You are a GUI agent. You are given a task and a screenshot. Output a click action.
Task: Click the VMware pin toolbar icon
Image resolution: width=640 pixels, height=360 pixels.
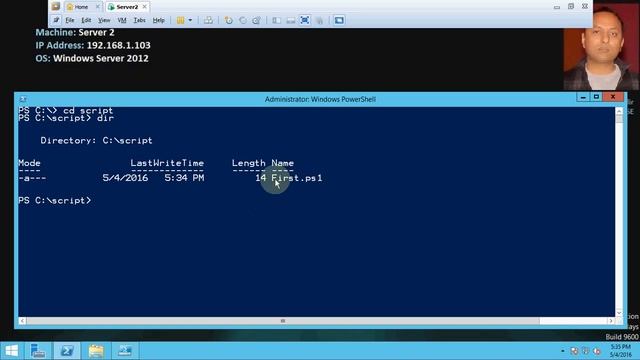(x=56, y=20)
